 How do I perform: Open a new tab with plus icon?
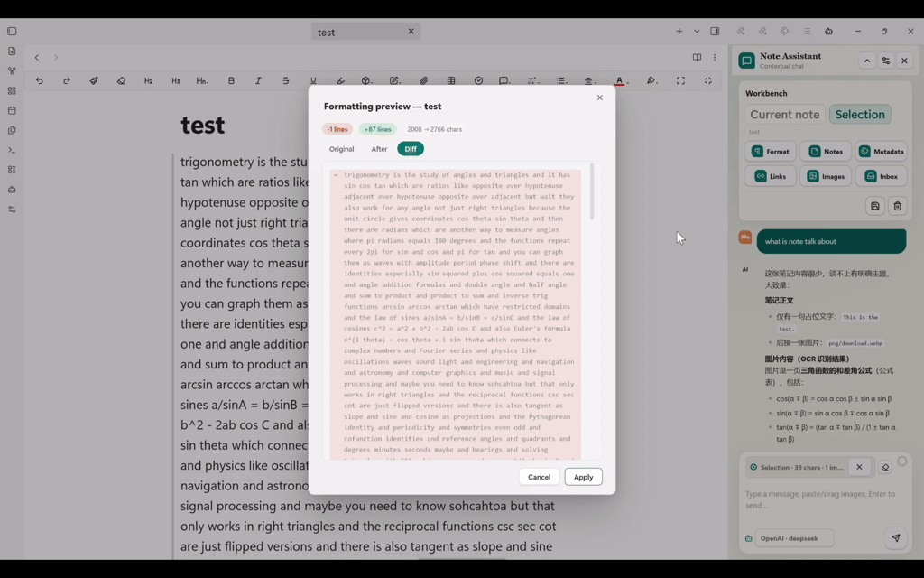point(679,32)
